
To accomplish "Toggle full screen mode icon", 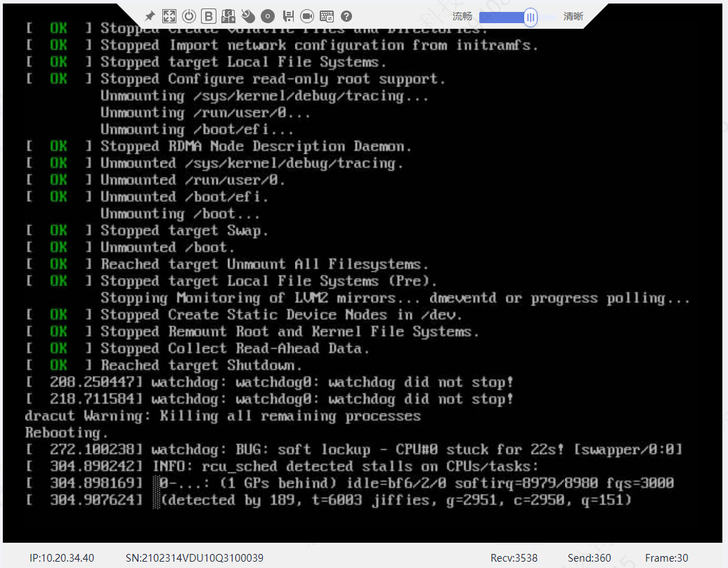I will click(169, 16).
